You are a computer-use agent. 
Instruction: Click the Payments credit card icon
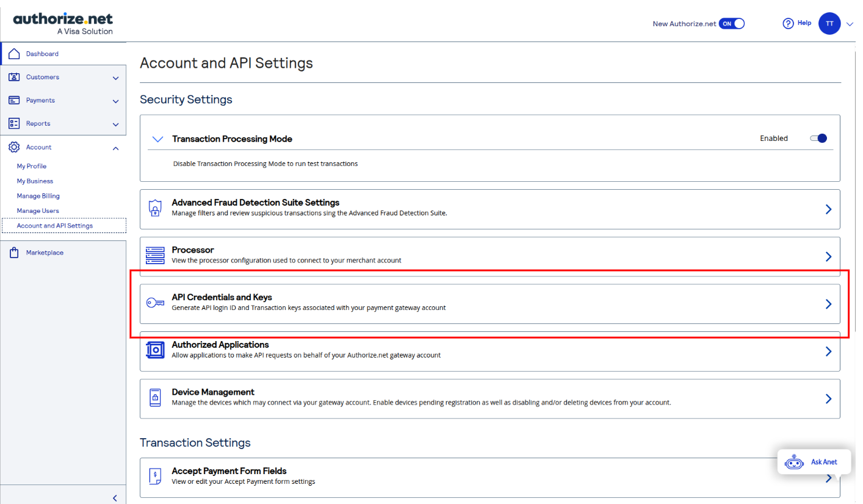(15, 100)
